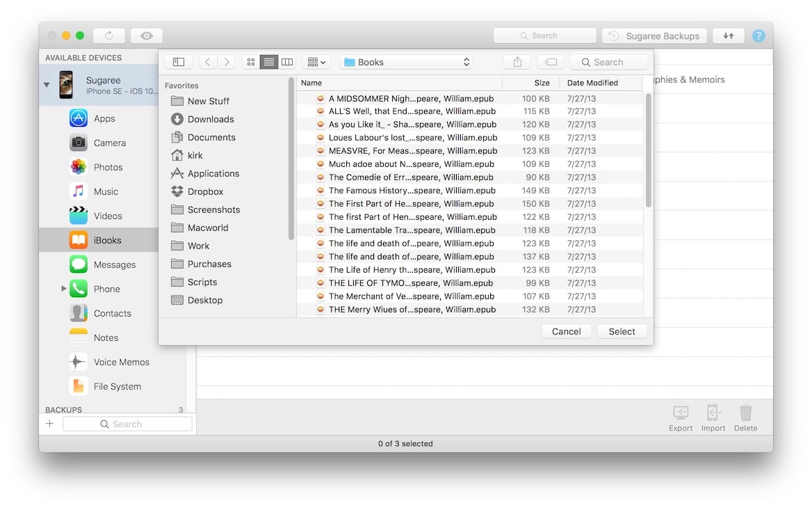Open the Apps section in sidebar
Viewport: 812px width, 508px height.
[x=99, y=119]
